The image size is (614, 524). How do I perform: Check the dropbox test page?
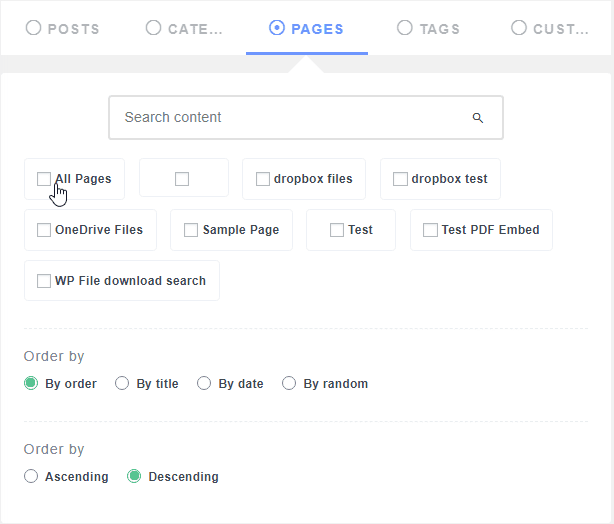(400, 179)
